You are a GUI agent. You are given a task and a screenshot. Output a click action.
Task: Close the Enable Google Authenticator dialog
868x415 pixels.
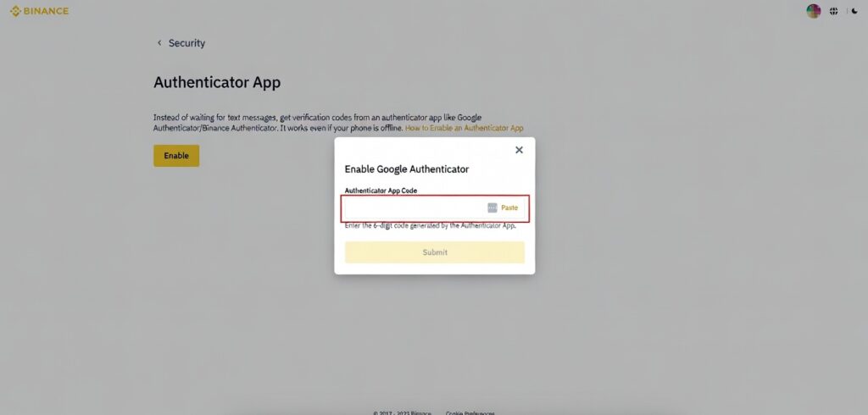pyautogui.click(x=519, y=150)
